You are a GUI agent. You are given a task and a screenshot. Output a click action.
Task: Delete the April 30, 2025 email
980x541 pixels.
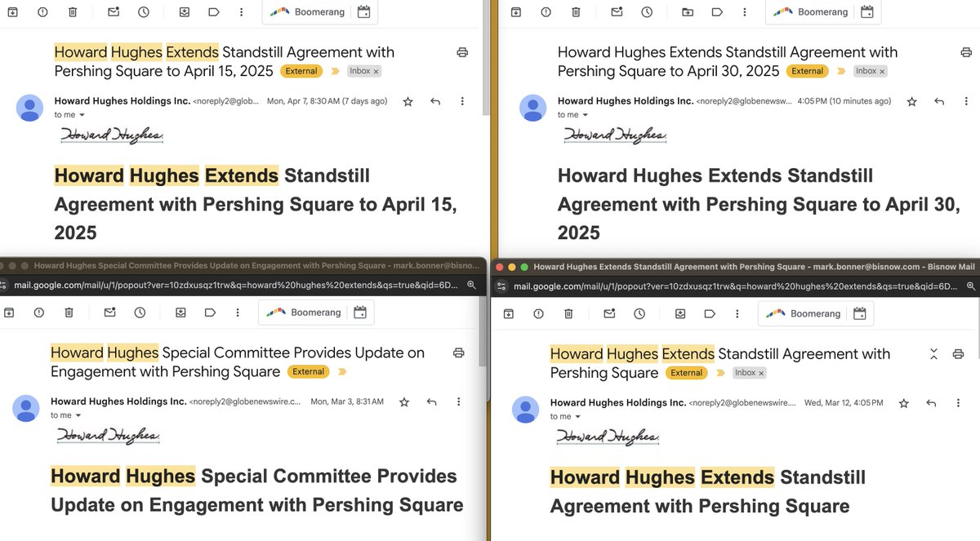576,12
